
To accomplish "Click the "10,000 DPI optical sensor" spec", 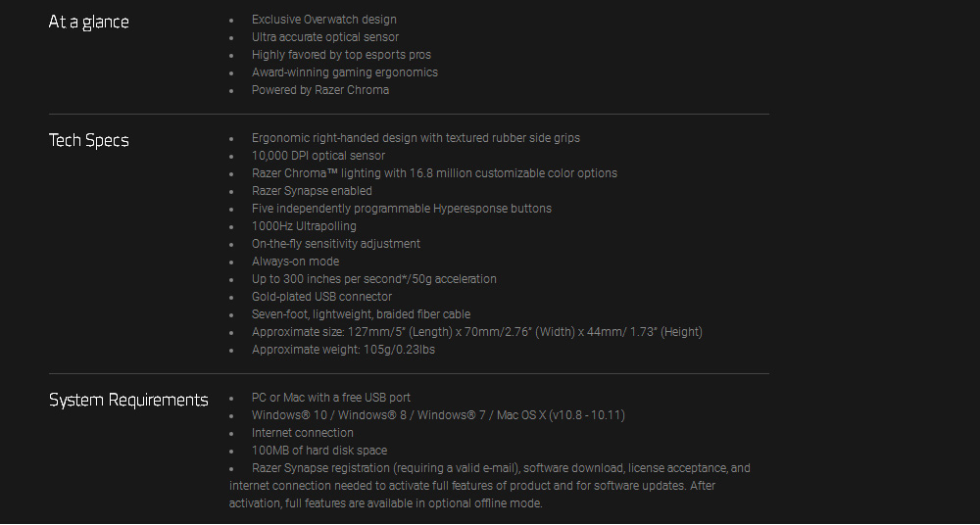I will click(318, 156).
